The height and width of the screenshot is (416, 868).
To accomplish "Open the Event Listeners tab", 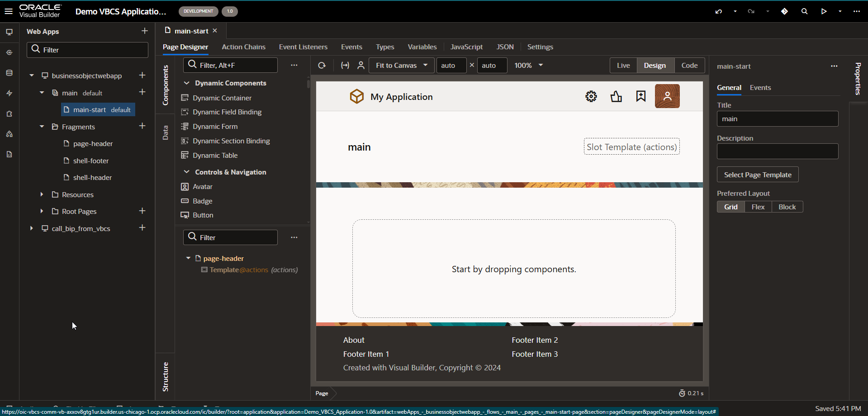I will click(303, 47).
